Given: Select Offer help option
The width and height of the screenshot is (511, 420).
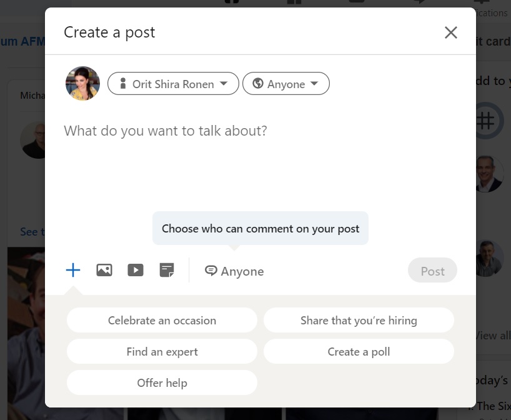Looking at the screenshot, I should pos(162,383).
